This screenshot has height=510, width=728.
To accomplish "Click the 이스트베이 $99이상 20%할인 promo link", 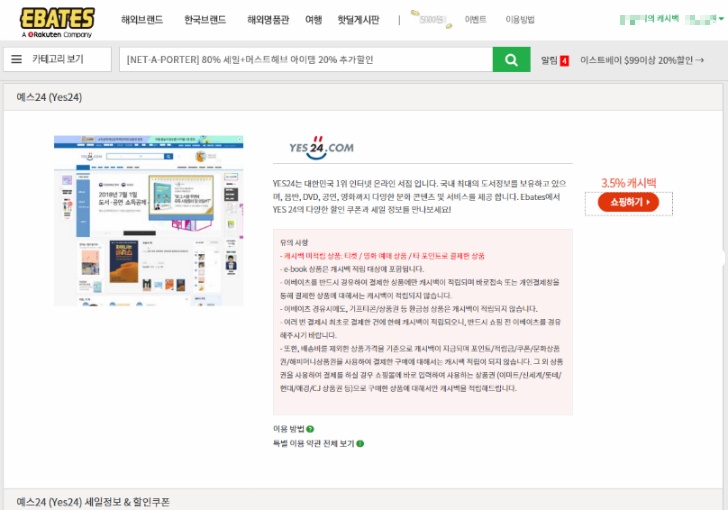I will 642,60.
